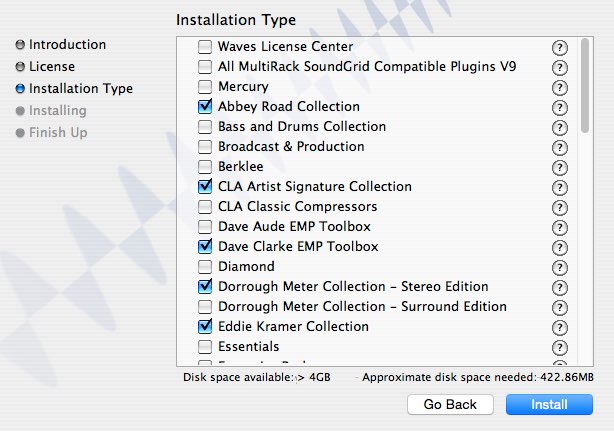The image size is (614, 431).
Task: Open the question mark beside Essentials
Action: point(560,348)
